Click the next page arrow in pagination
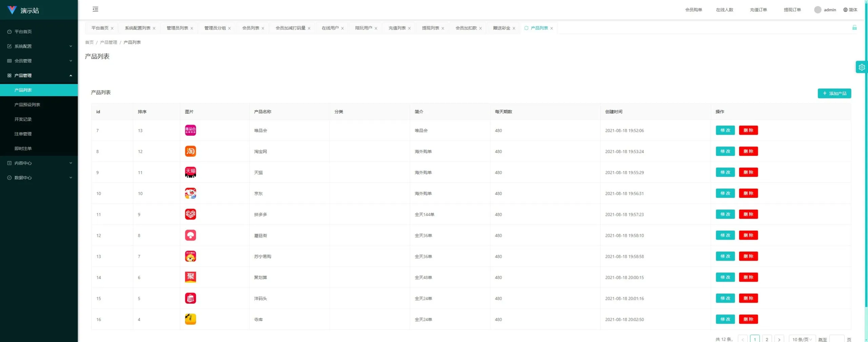 pos(779,339)
